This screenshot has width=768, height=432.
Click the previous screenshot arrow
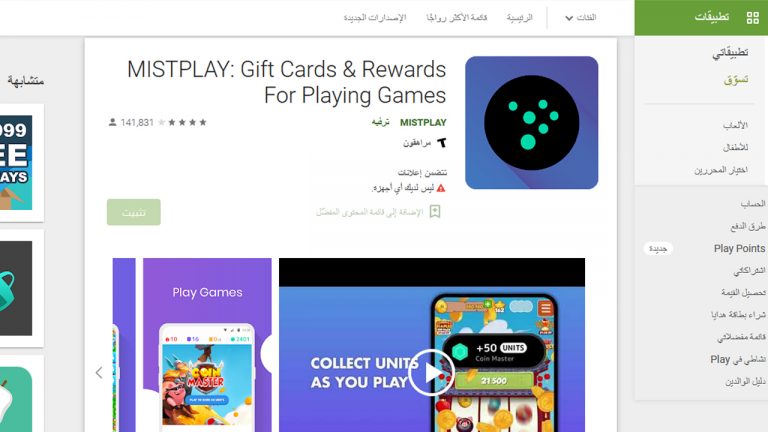[99, 373]
